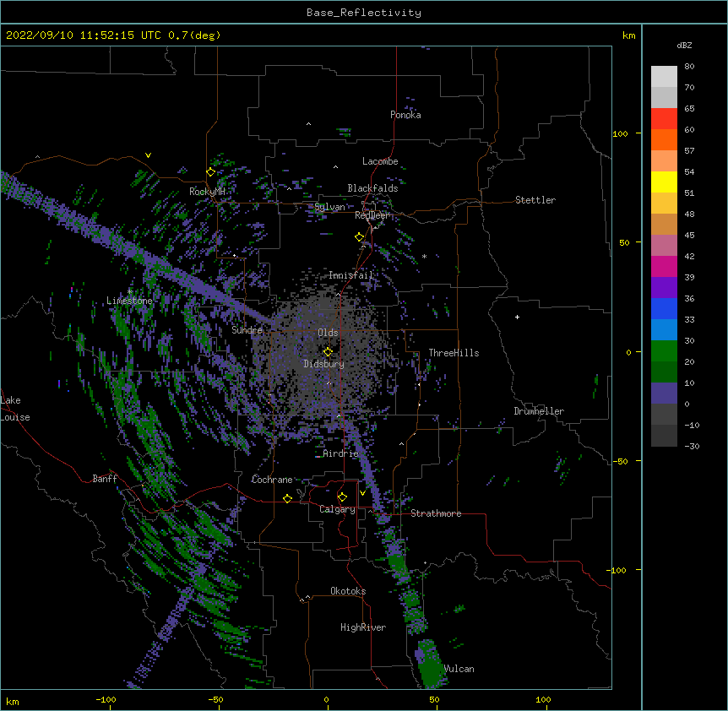Click the ThreeHills town label
728x711 pixels.
[454, 353]
